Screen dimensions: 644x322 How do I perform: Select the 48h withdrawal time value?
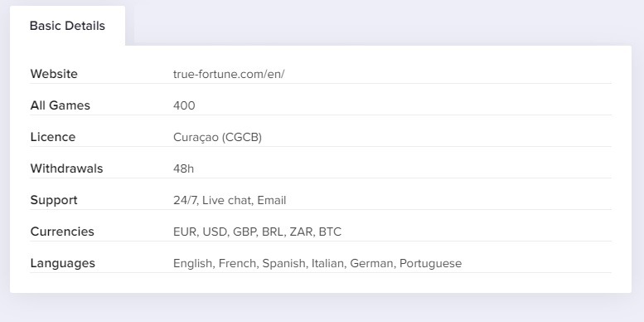pyautogui.click(x=183, y=168)
